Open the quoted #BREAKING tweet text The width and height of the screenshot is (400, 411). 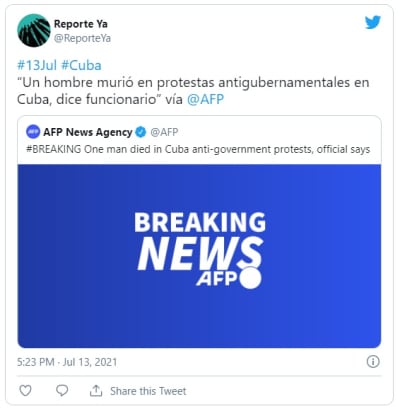(x=198, y=149)
